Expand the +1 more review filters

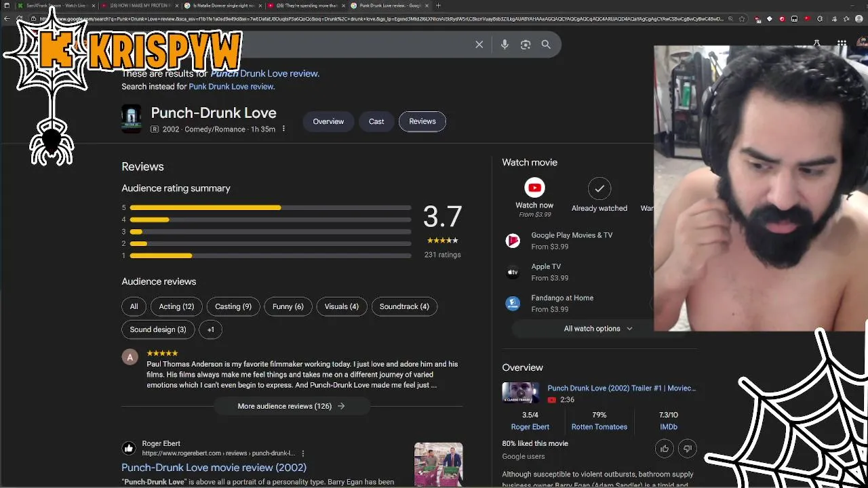[211, 329]
